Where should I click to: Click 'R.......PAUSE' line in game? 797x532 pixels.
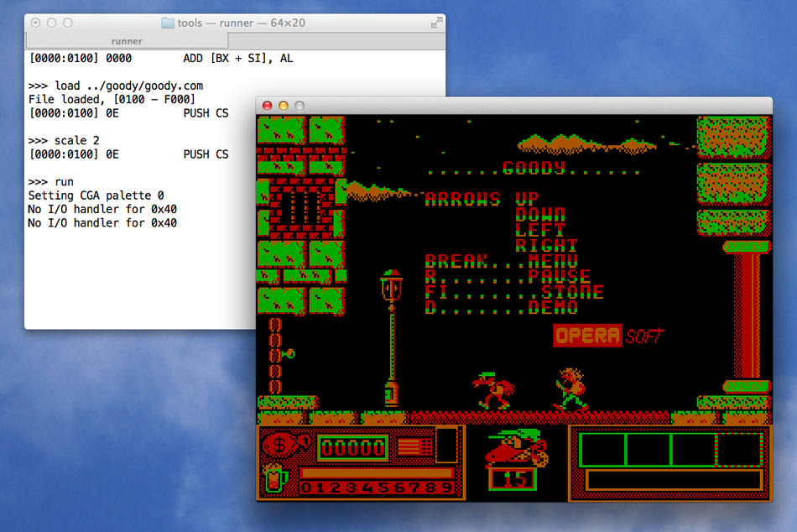(x=508, y=277)
